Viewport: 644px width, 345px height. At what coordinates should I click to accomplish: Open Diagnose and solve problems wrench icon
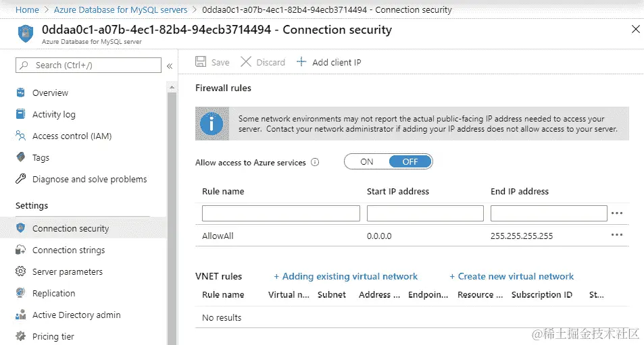click(x=20, y=179)
